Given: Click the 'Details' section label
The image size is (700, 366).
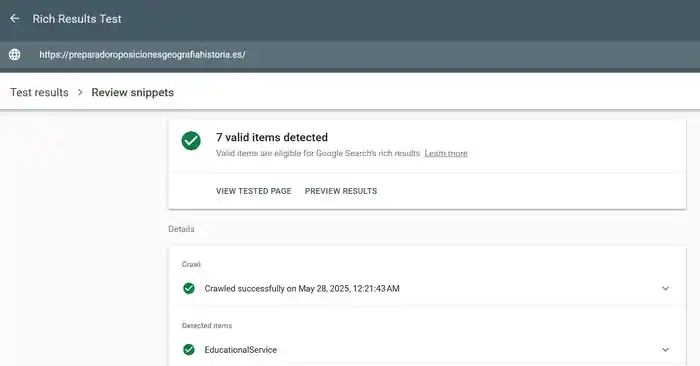Looking at the screenshot, I should pyautogui.click(x=181, y=229).
